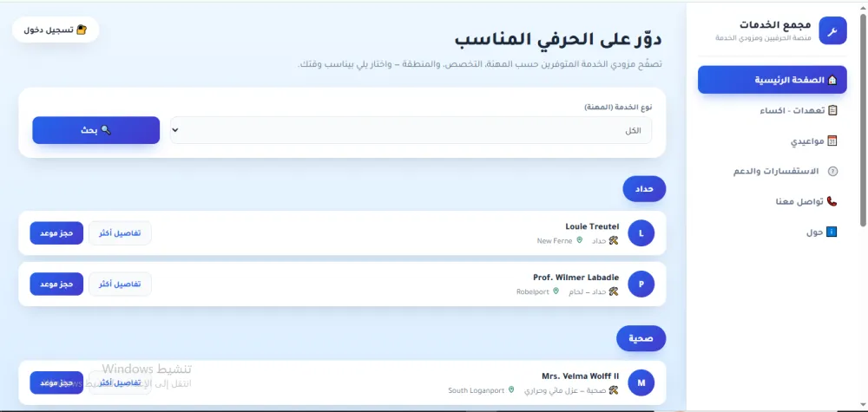Click the Robelport location text
Image resolution: width=868 pixels, height=412 pixels.
[x=533, y=292]
